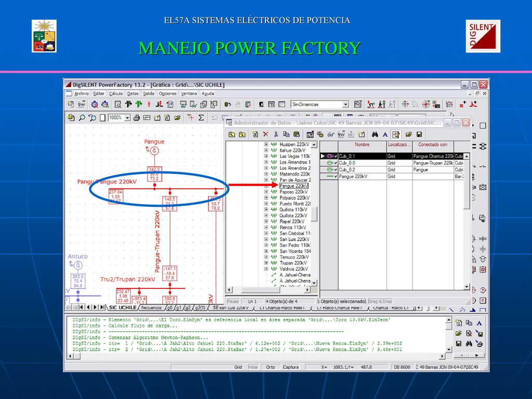Click the cut scissors icon in Administrador de Datos
This screenshot has width=532, height=399.
point(276,135)
